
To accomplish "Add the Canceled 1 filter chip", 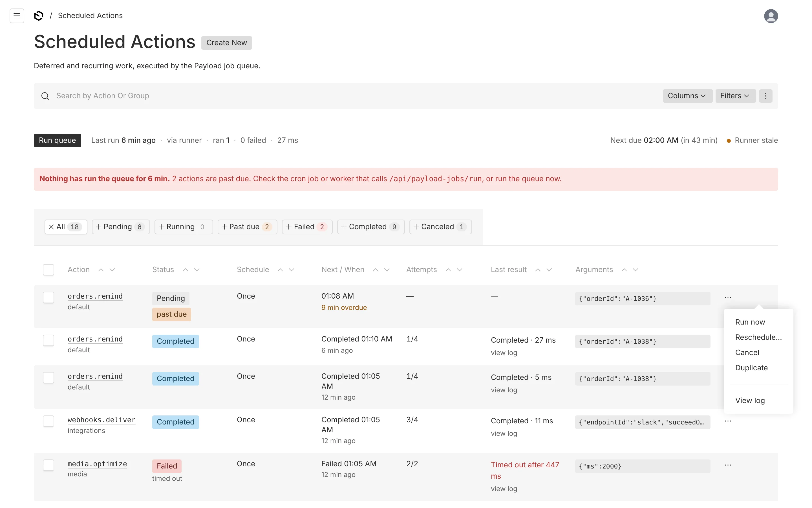I will 440,227.
